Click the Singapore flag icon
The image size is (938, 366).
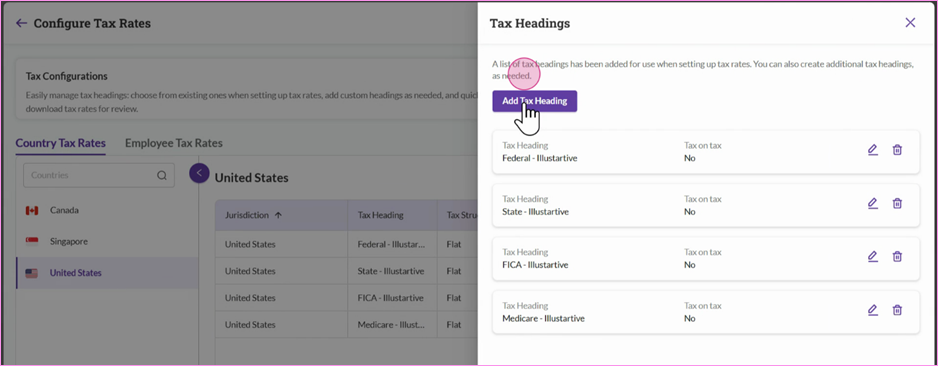pyautogui.click(x=32, y=242)
